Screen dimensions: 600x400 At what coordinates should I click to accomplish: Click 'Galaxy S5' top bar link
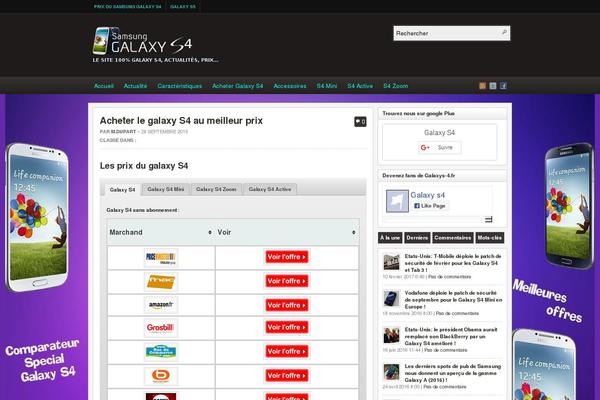(183, 7)
